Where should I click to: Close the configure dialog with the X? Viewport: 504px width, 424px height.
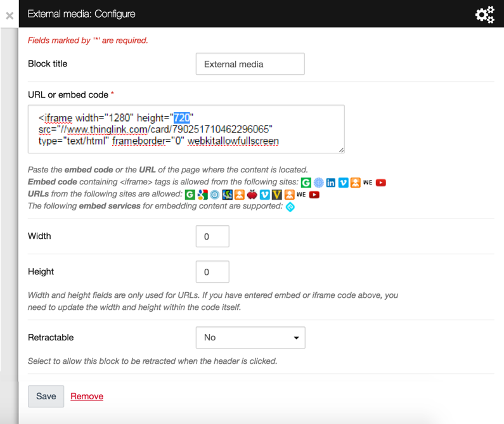10,15
